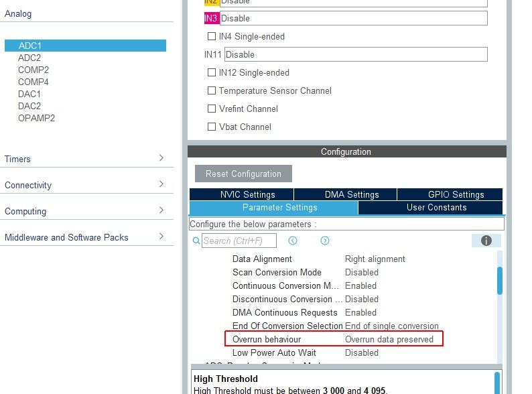The height and width of the screenshot is (394, 532).
Task: Select Scan Conversion Mode parameter
Action: point(277,273)
